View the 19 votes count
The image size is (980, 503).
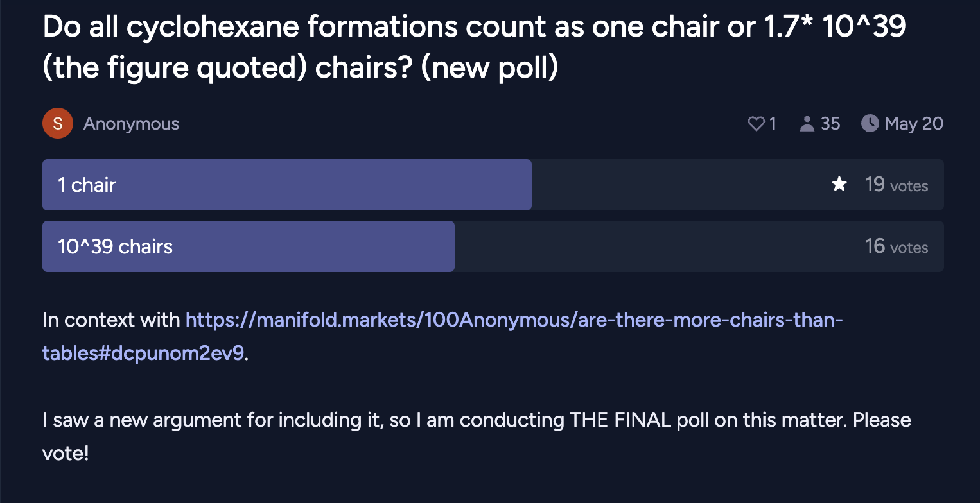[x=897, y=185]
